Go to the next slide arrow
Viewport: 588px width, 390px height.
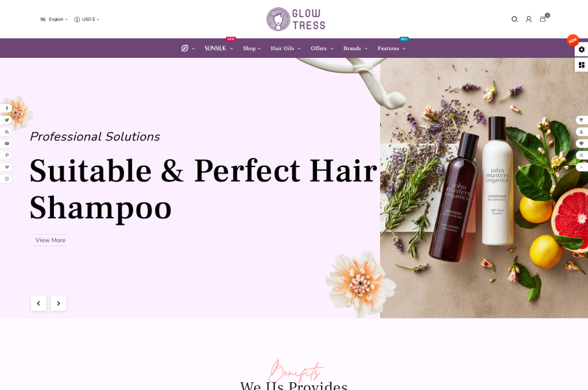pyautogui.click(x=58, y=303)
